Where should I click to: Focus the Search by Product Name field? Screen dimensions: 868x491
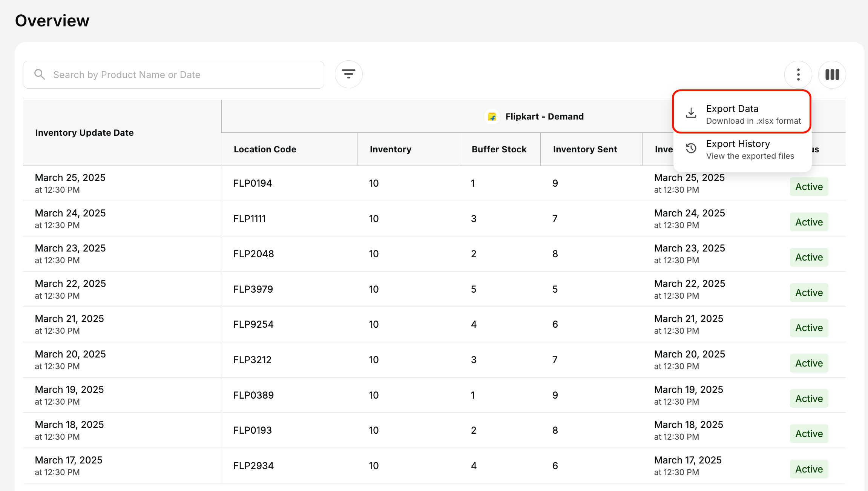point(174,75)
